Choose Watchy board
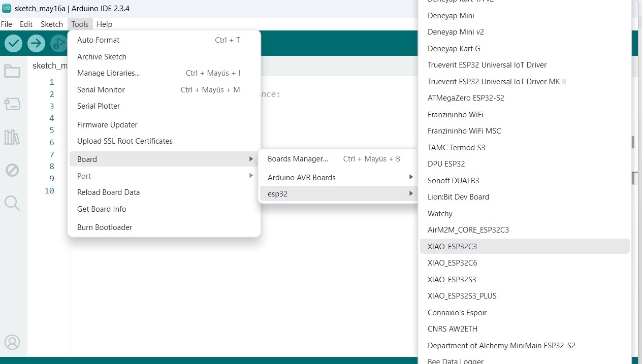 (525, 214)
